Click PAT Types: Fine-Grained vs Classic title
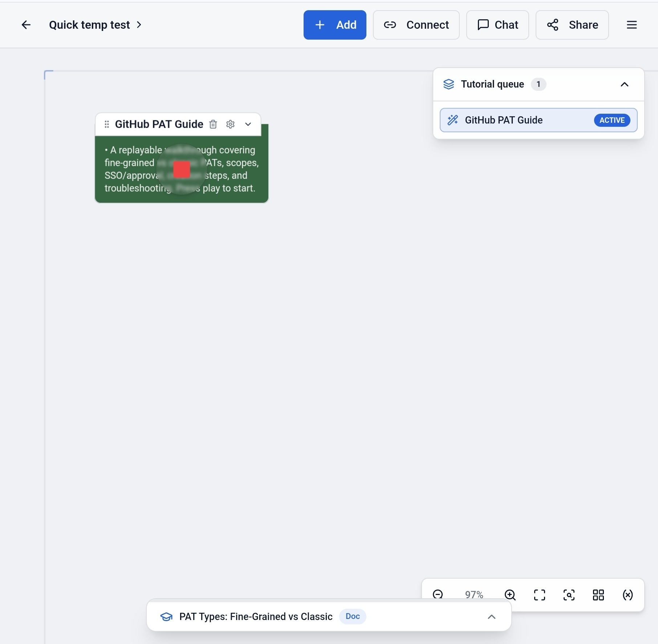The height and width of the screenshot is (644, 658). tap(256, 617)
